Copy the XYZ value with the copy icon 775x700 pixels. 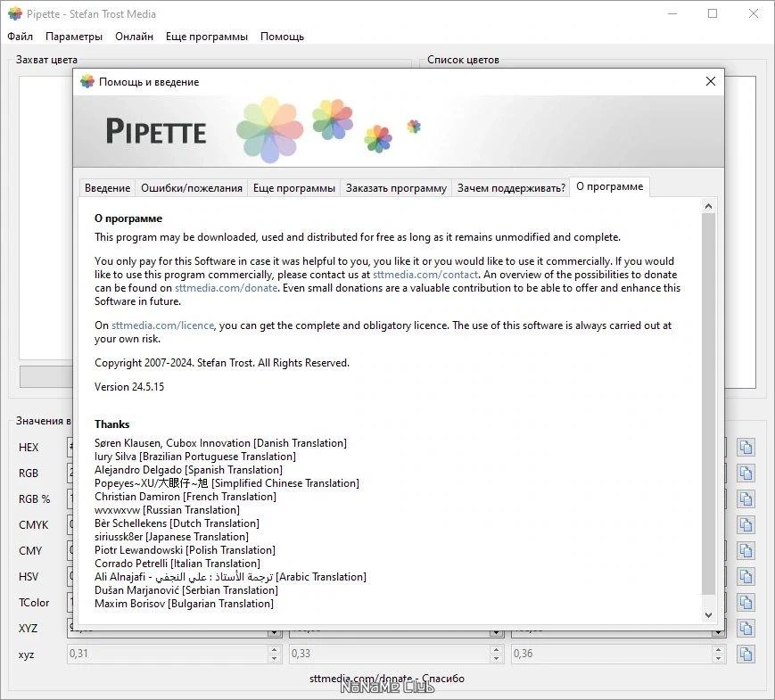[x=746, y=629]
